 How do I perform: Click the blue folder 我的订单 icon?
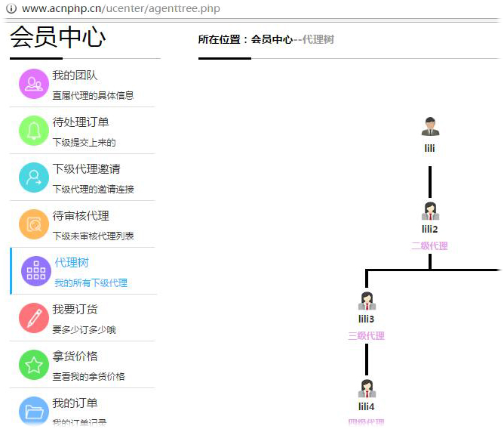coord(34,411)
